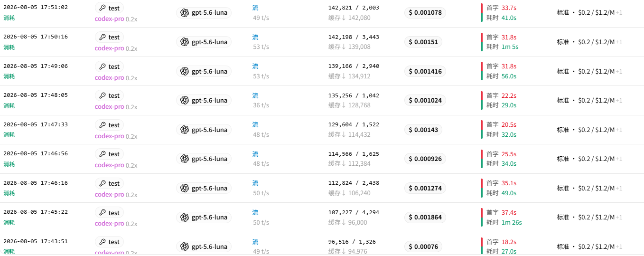The width and height of the screenshot is (644, 256).
Task: Click the gpt-5.6-luna label in the 17:48:05 row
Action: tap(209, 100)
